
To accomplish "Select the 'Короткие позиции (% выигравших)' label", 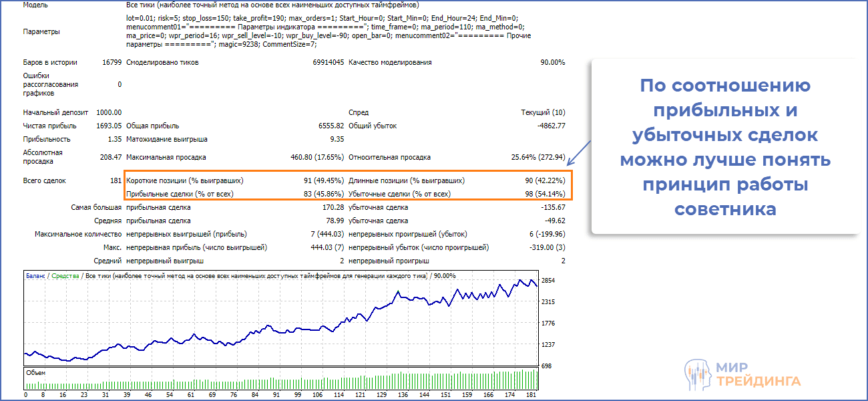I will (185, 180).
